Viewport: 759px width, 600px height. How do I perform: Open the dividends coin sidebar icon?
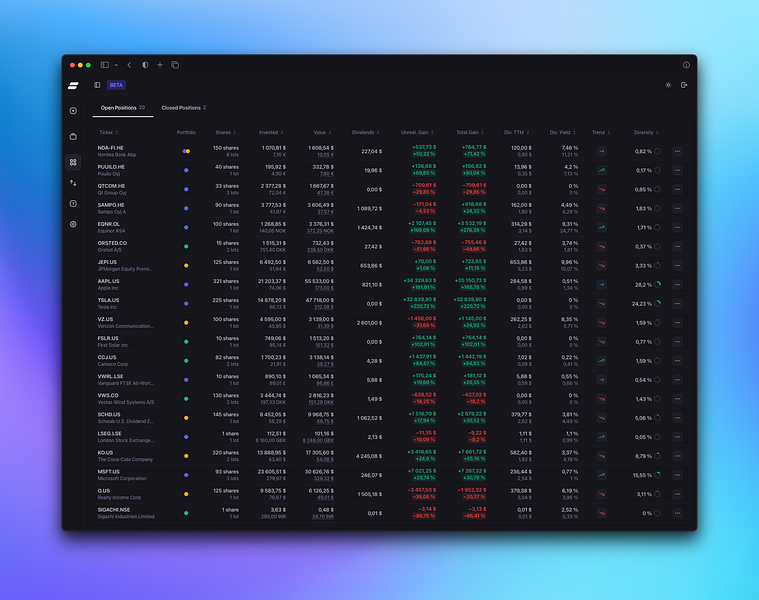pyautogui.click(x=73, y=204)
